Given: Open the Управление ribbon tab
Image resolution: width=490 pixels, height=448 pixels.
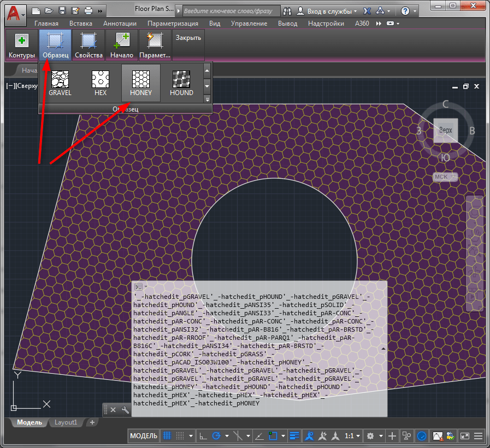Looking at the screenshot, I should [249, 23].
